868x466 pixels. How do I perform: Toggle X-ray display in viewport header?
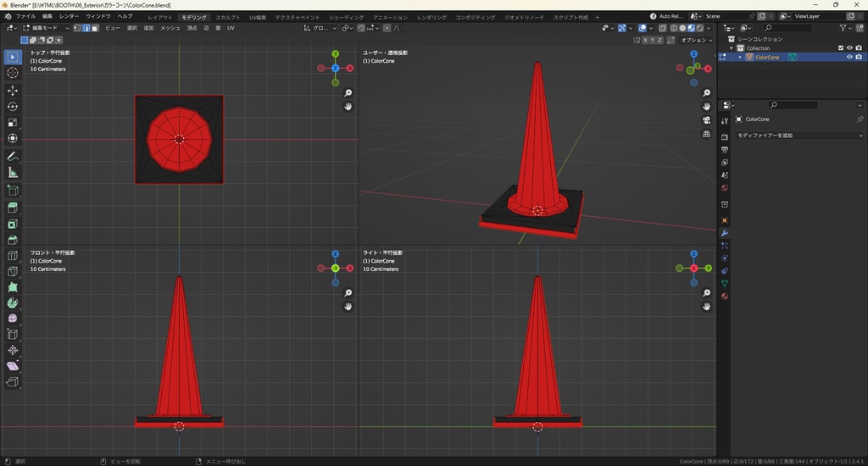[664, 28]
